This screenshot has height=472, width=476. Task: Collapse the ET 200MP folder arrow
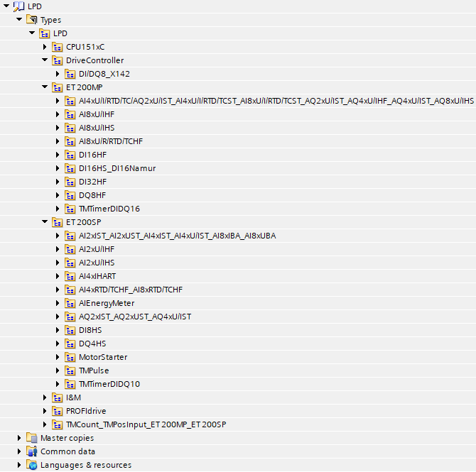45,87
